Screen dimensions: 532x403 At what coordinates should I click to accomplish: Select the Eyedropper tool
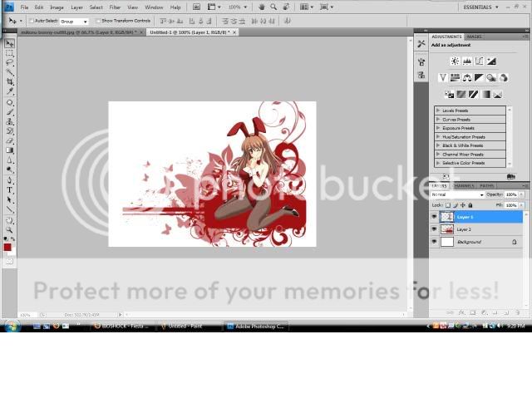point(9,91)
